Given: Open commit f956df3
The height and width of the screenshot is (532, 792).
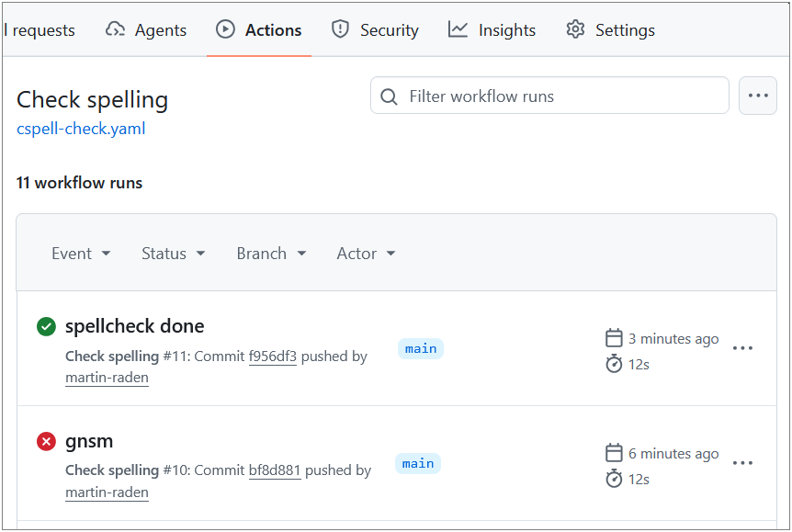Looking at the screenshot, I should click(272, 357).
